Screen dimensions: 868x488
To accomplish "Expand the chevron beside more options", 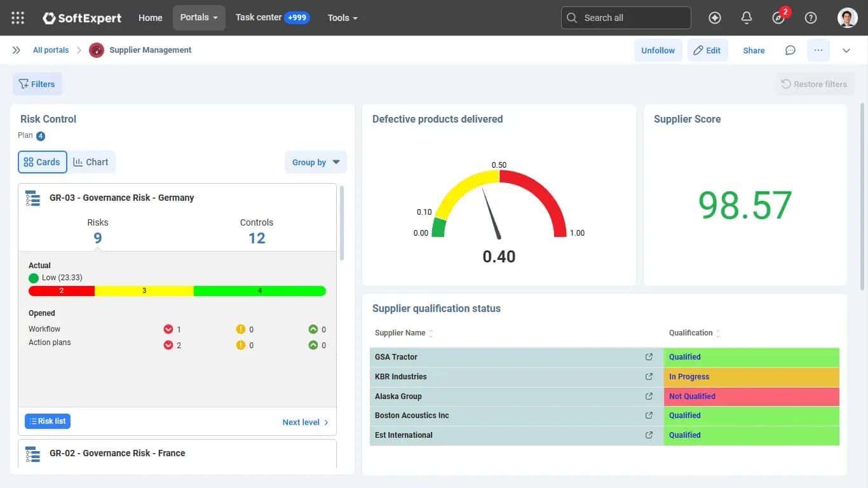I will (846, 50).
